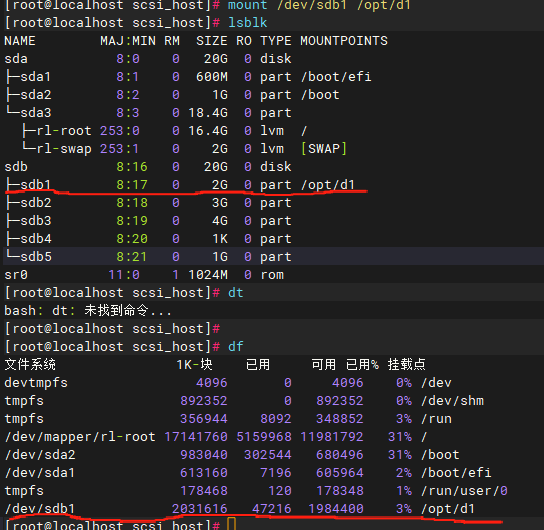Click the terminal cursor at last prompt
Viewport: 544px width, 530px height.
232,524
